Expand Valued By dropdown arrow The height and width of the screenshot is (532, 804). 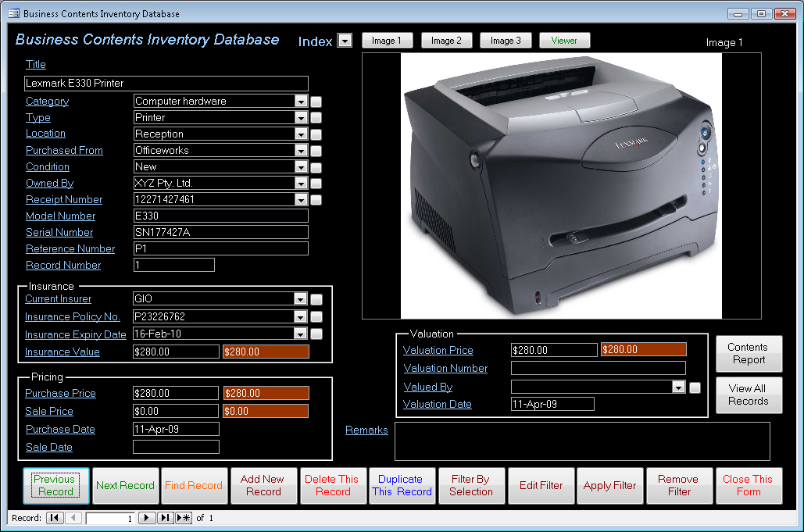[679, 387]
